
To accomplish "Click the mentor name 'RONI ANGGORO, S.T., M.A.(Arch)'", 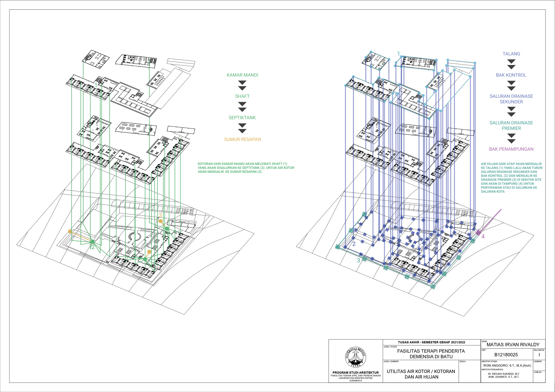I will tap(507, 366).
